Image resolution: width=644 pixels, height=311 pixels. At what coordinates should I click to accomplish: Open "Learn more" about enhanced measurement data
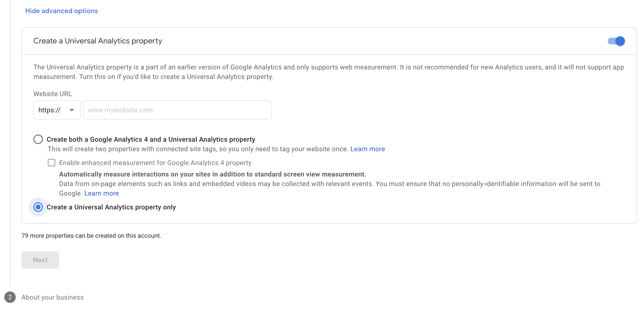coord(102,193)
